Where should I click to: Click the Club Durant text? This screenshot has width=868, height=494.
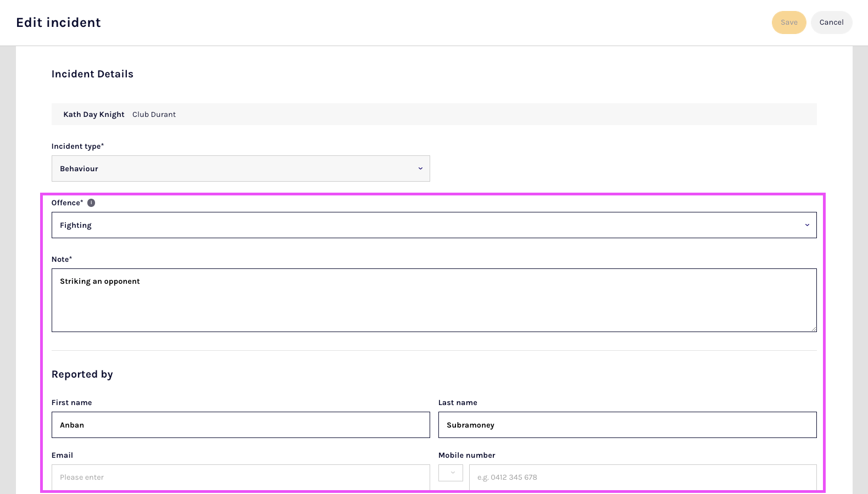pyautogui.click(x=154, y=114)
